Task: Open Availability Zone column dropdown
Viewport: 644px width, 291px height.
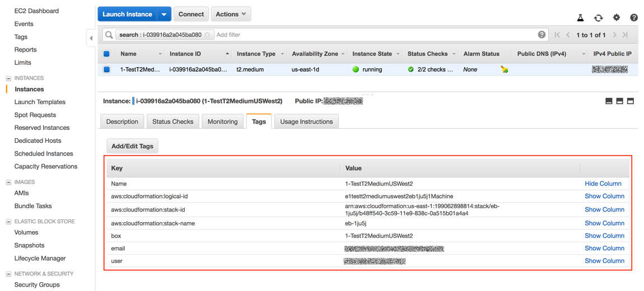Action: [x=343, y=54]
